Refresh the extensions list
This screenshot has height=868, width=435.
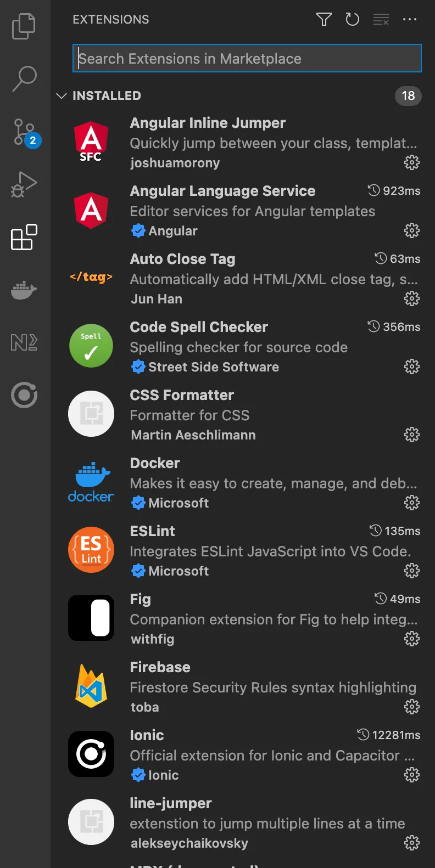click(352, 20)
